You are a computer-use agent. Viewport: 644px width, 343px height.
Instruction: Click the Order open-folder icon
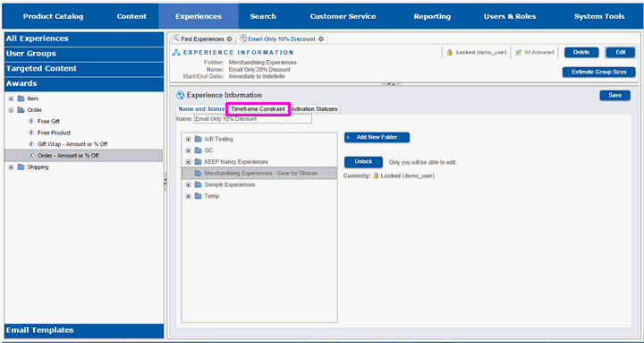[x=21, y=110]
